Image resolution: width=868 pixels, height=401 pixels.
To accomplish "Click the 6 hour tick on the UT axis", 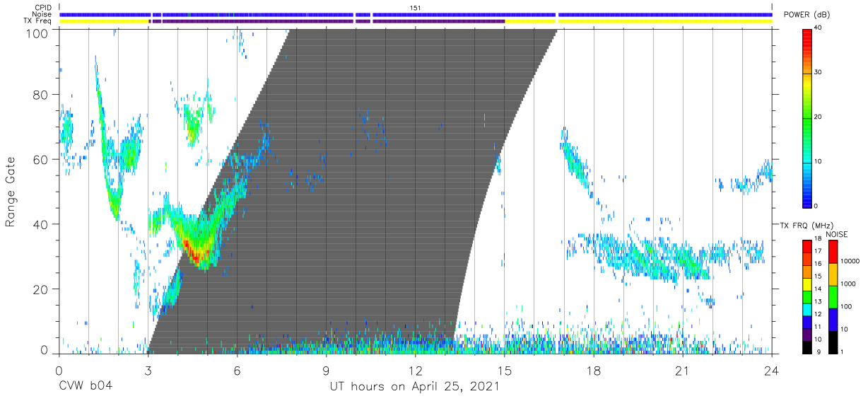I will tap(237, 370).
